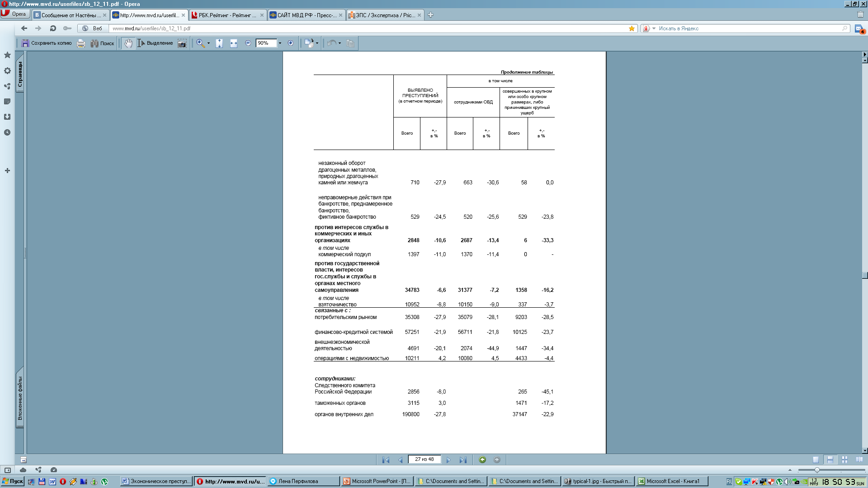Click Opera Turbo speedometer icon

click(x=54, y=470)
